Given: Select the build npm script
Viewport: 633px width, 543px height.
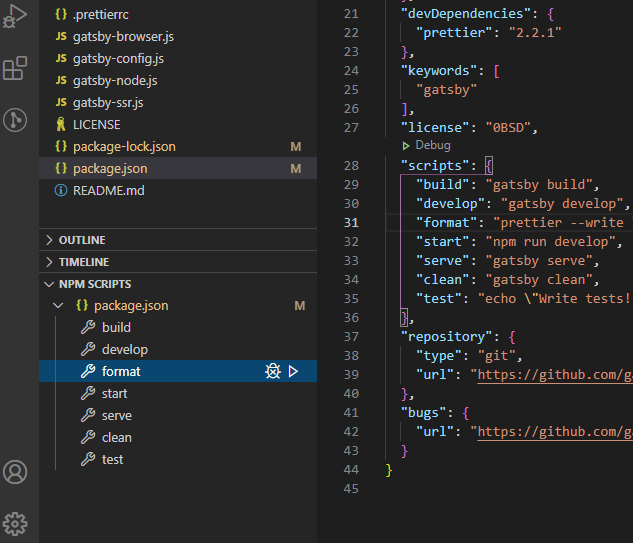Looking at the screenshot, I should (178, 327).
